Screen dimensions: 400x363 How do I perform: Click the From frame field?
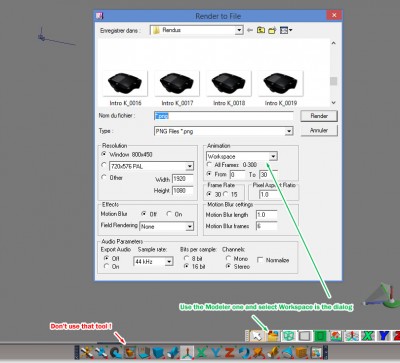coord(237,174)
